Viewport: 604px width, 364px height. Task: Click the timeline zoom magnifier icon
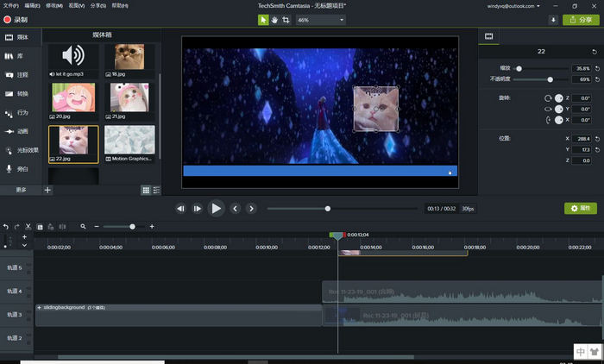coord(83,227)
